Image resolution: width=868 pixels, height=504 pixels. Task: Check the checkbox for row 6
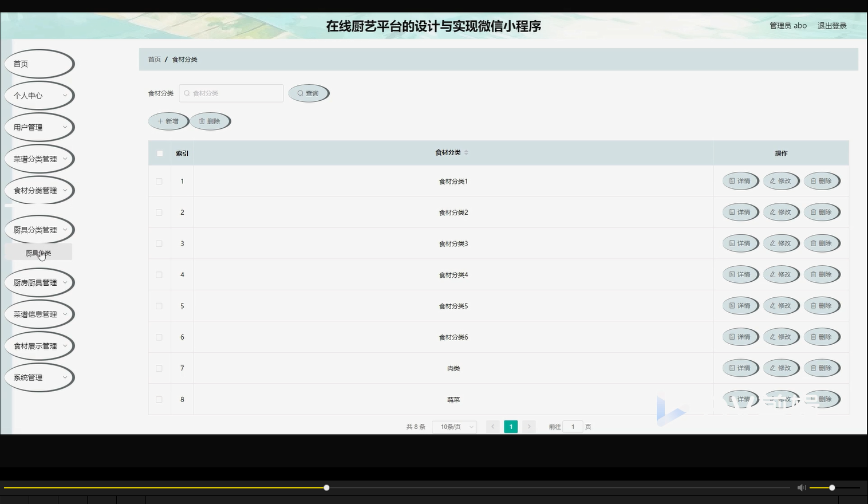(x=159, y=337)
